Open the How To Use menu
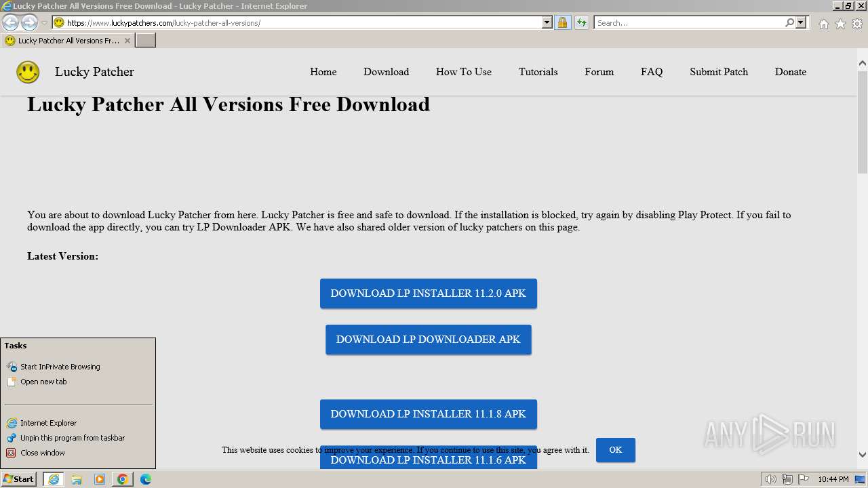The image size is (868, 488). [464, 72]
